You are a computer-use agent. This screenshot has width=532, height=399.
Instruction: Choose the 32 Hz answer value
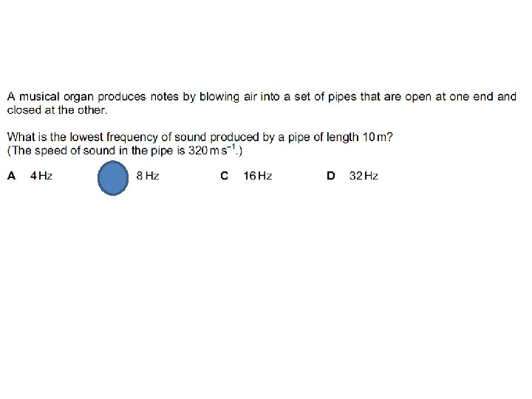click(364, 176)
